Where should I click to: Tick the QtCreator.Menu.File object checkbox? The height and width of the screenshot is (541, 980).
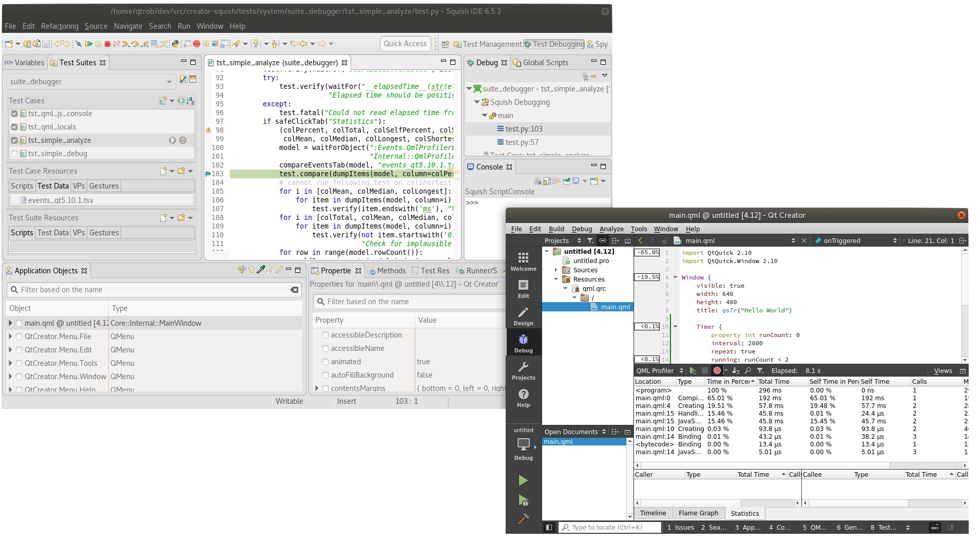point(19,337)
